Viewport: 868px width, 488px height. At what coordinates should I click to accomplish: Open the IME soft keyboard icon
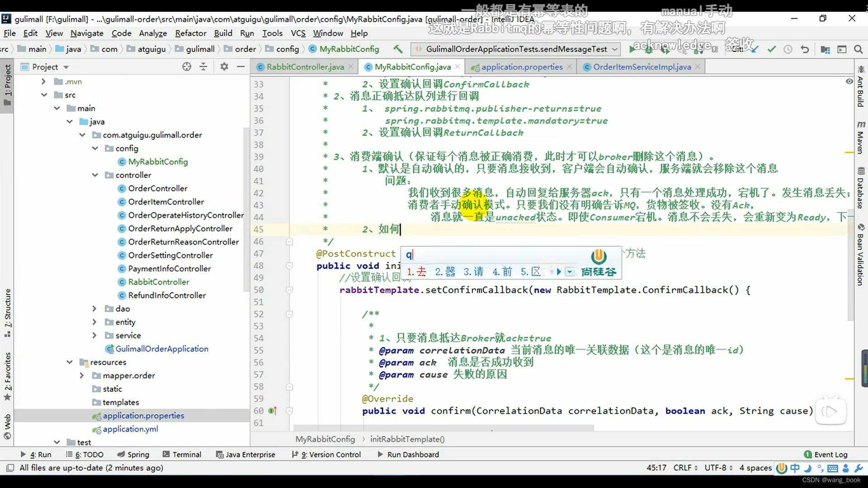pos(833,468)
